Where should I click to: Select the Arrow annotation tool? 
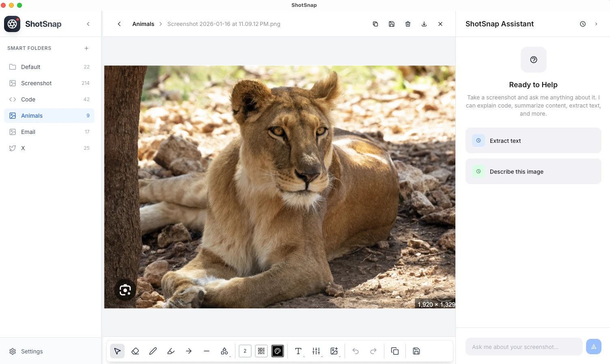(189, 351)
